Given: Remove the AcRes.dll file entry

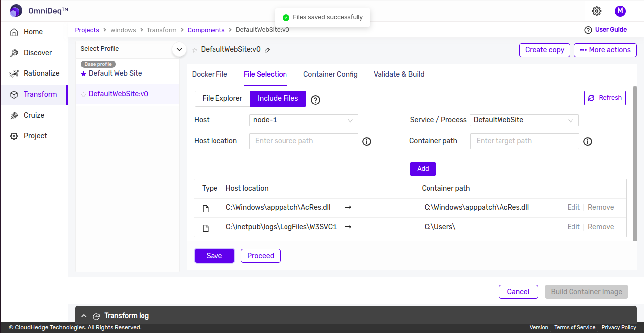Looking at the screenshot, I should point(601,207).
